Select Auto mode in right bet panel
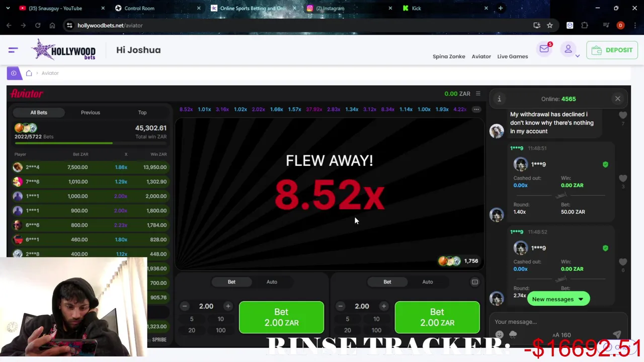The height and width of the screenshot is (362, 644). pyautogui.click(x=427, y=282)
